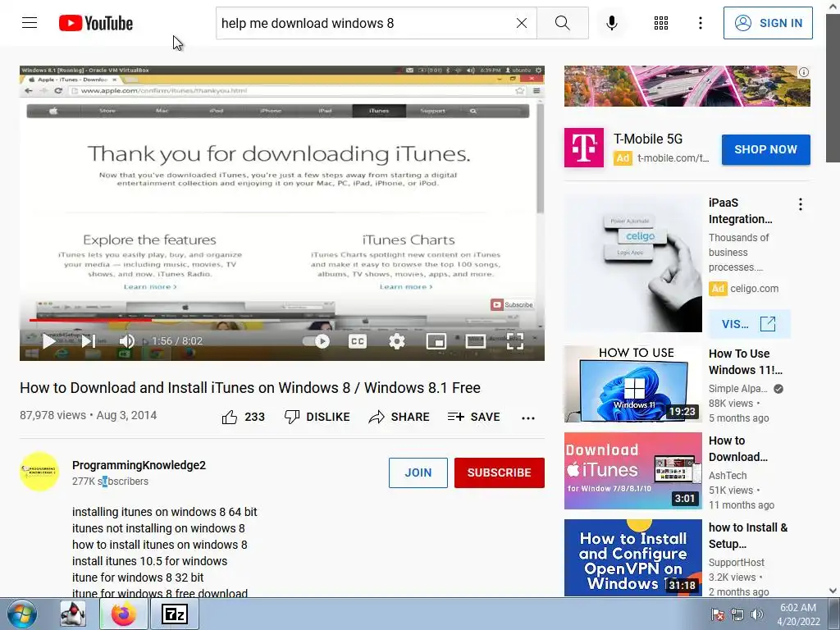Open the player settings gear

point(397,341)
